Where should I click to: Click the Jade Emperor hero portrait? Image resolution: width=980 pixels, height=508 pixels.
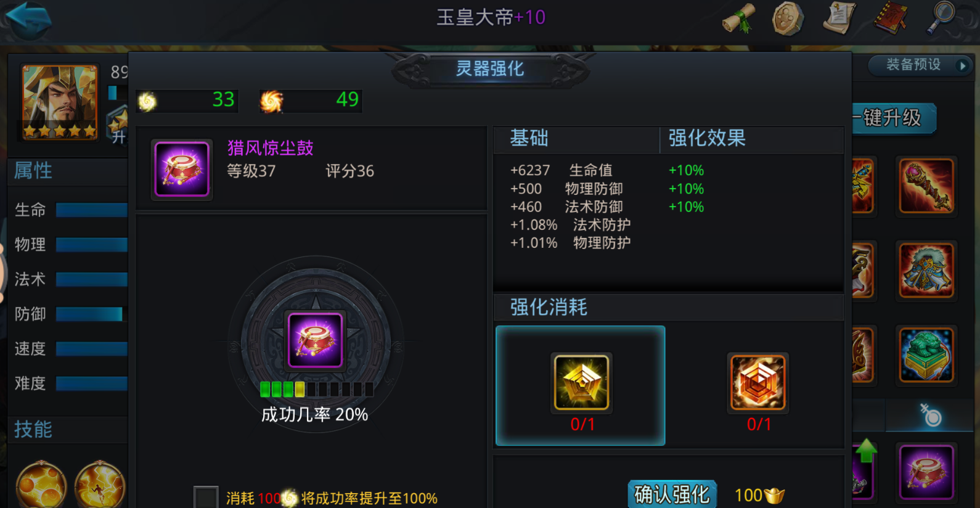60,102
